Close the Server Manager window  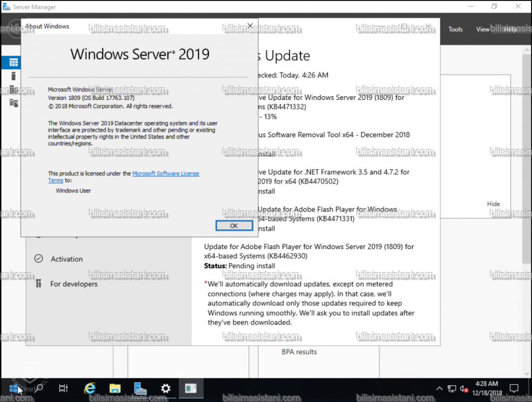pos(518,6)
